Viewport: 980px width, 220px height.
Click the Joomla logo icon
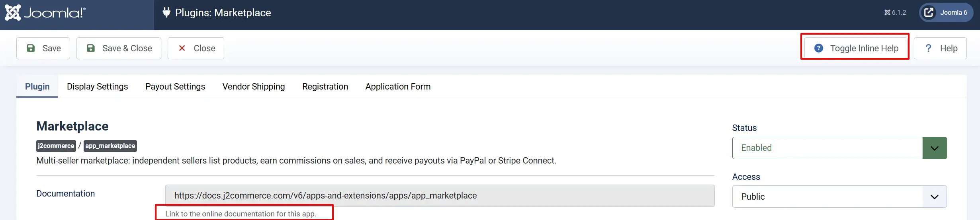13,13
